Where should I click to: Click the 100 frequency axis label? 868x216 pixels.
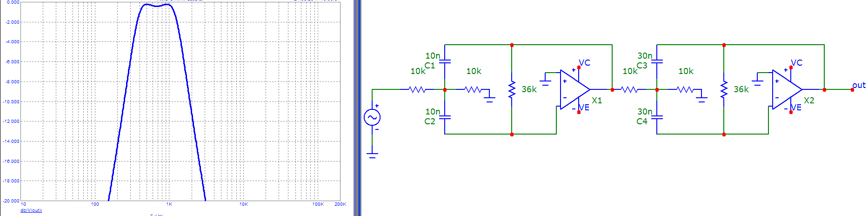click(x=95, y=204)
